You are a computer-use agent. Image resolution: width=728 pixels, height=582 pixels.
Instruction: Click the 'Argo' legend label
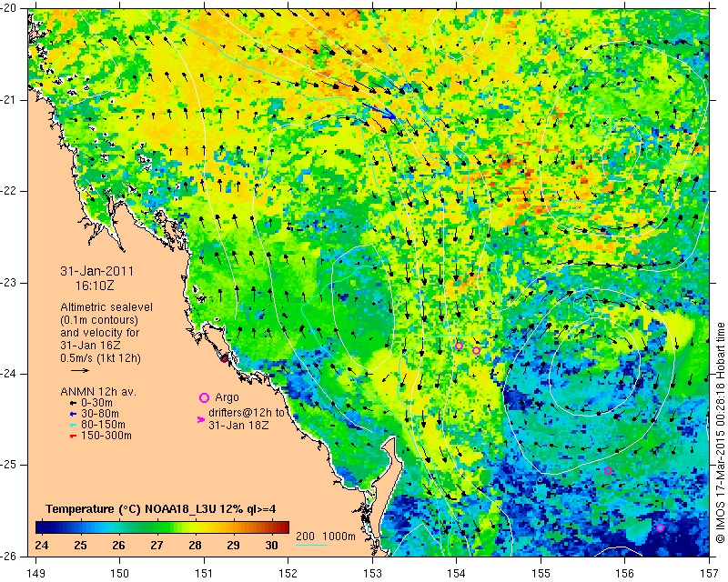click(227, 397)
